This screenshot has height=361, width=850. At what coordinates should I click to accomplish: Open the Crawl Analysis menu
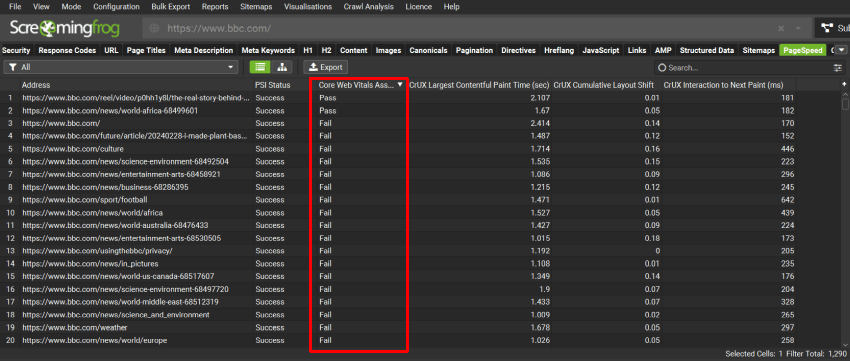pos(369,7)
